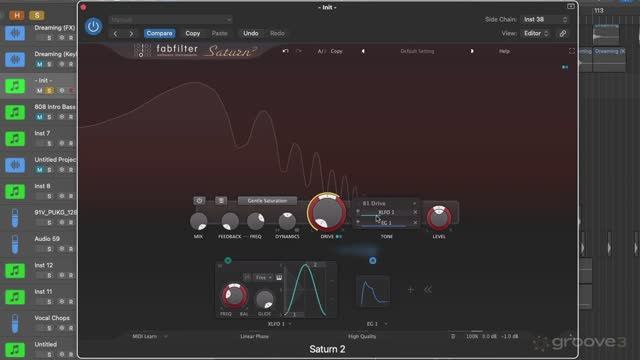Image resolution: width=640 pixels, height=360 pixels.
Task: Click the full screen icon in Saturn
Action: click(571, 51)
